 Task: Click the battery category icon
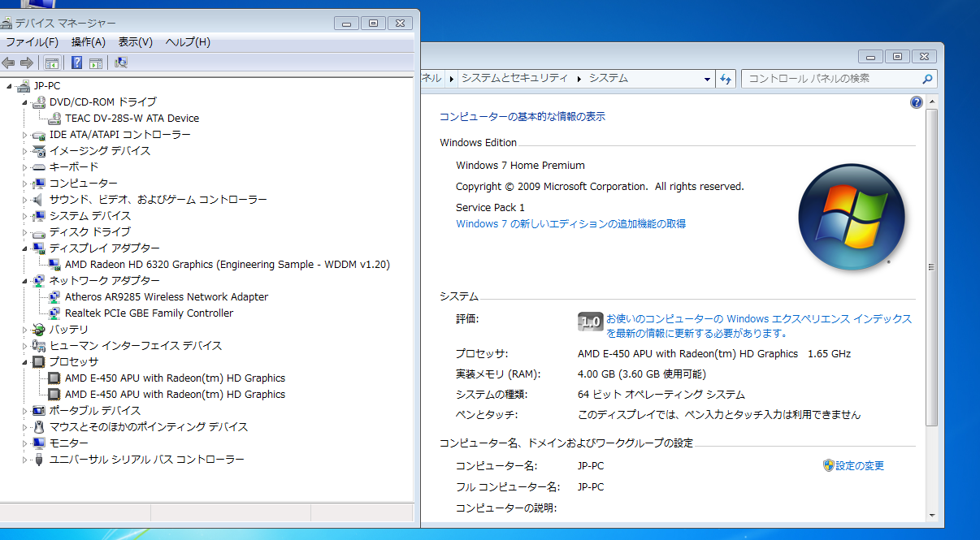38,330
